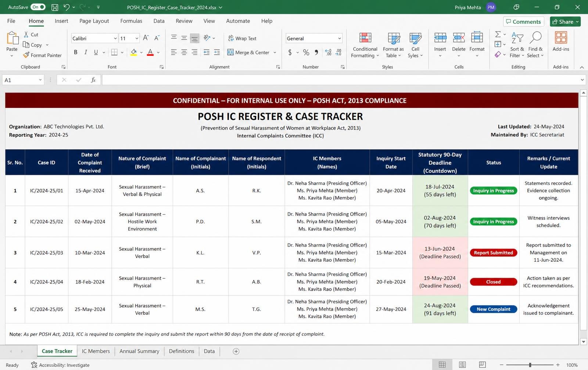Image resolution: width=588 pixels, height=370 pixels.
Task: Toggle Wrap Text
Action: (242, 38)
